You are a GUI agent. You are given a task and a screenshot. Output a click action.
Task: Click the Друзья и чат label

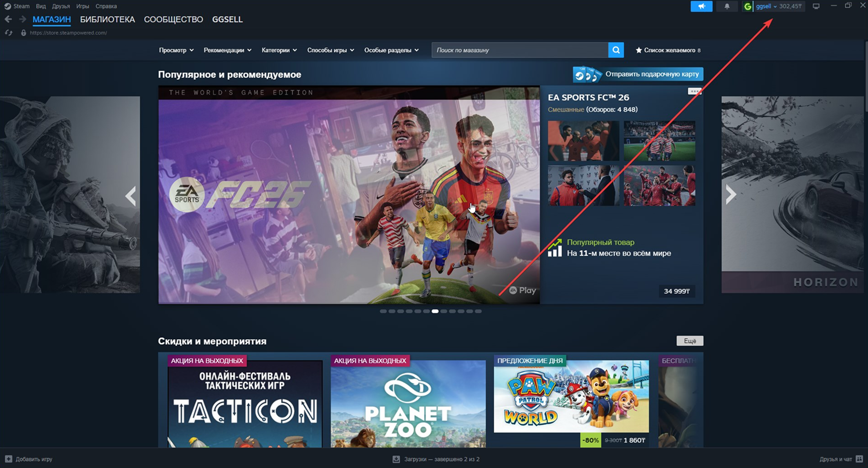click(x=836, y=459)
